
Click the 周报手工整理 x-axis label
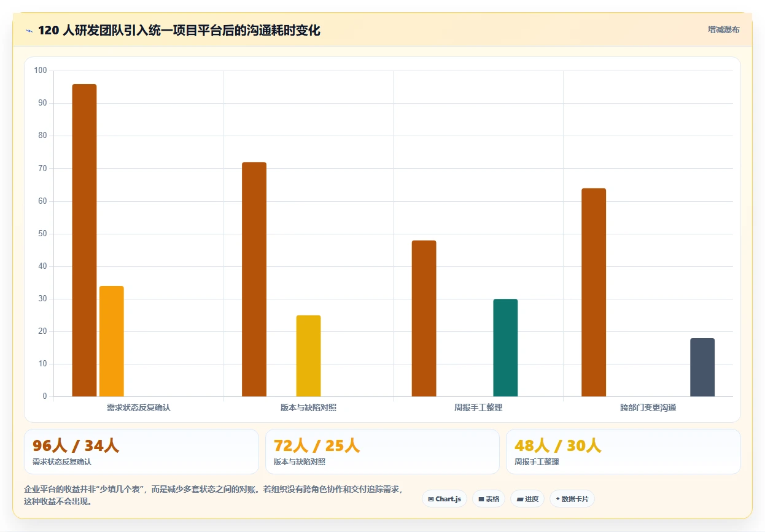[x=478, y=407]
